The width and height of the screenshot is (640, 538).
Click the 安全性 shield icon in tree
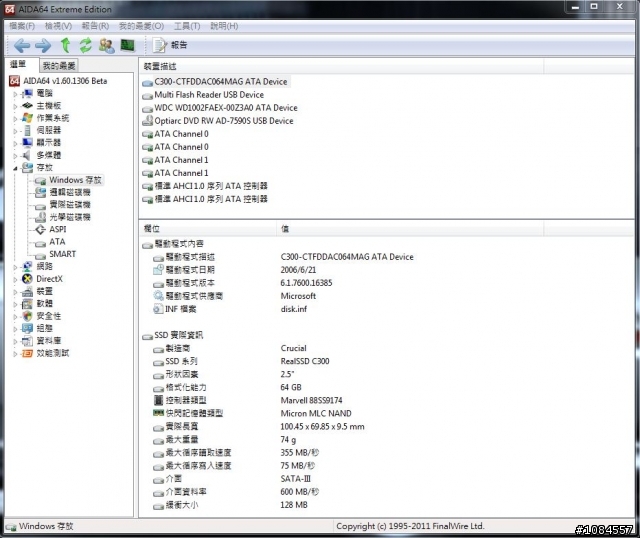pos(27,316)
